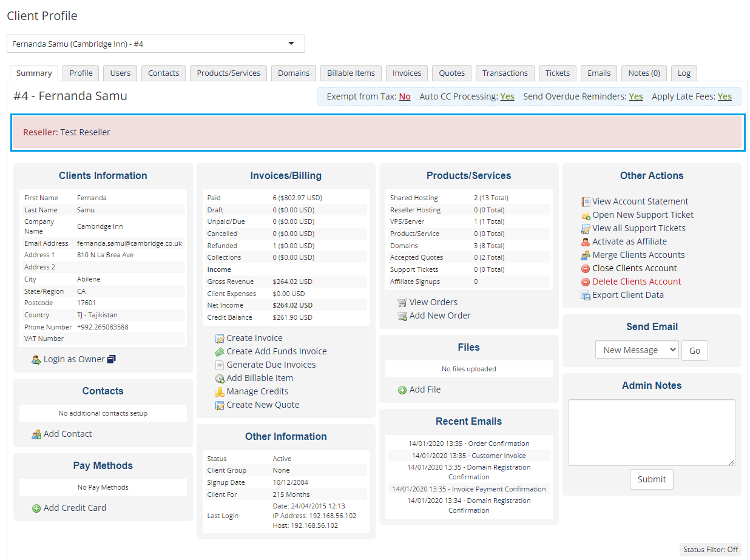
Task: Click the green plus Add Credit Card icon
Action: pyautogui.click(x=36, y=508)
